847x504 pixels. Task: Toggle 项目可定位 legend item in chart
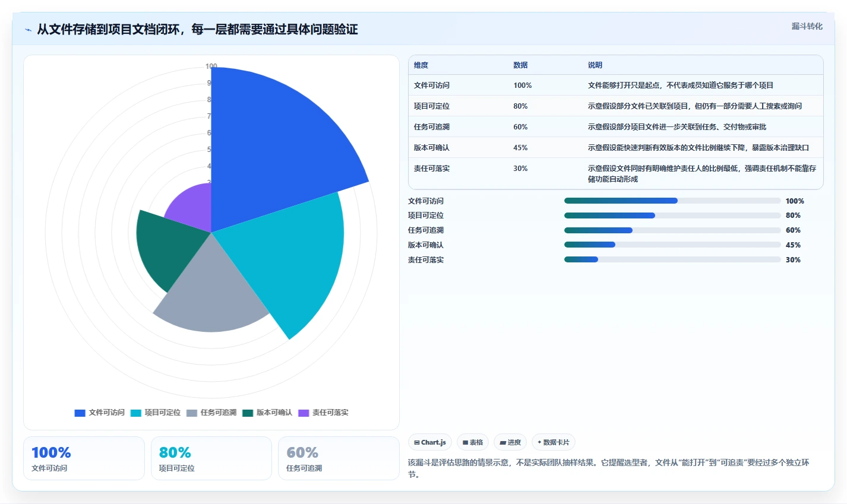point(156,413)
